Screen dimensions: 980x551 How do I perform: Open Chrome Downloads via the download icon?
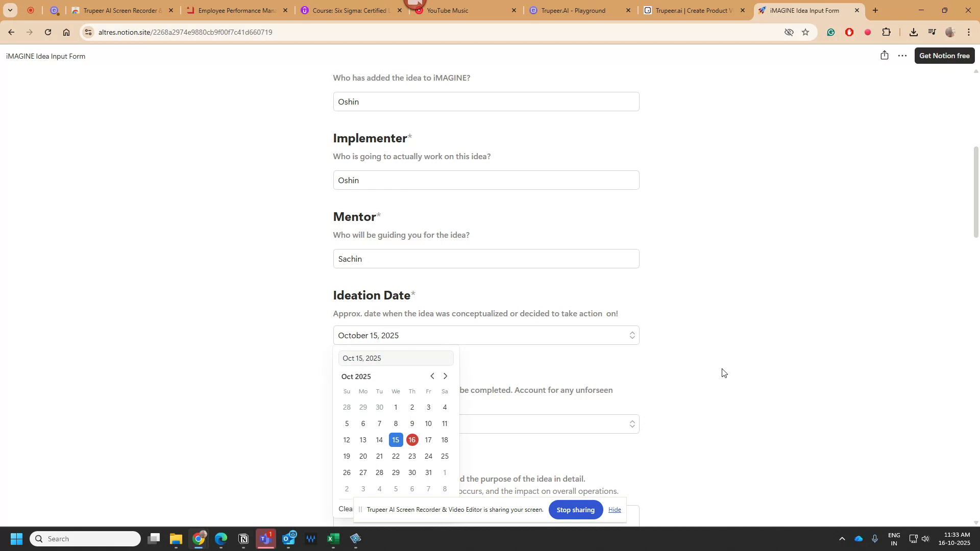914,32
